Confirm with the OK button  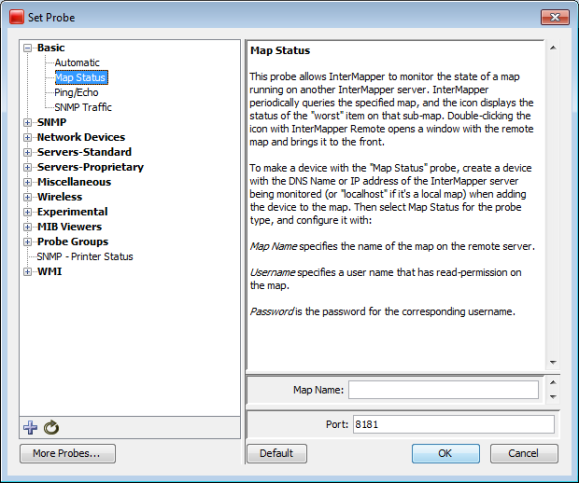coord(446,453)
